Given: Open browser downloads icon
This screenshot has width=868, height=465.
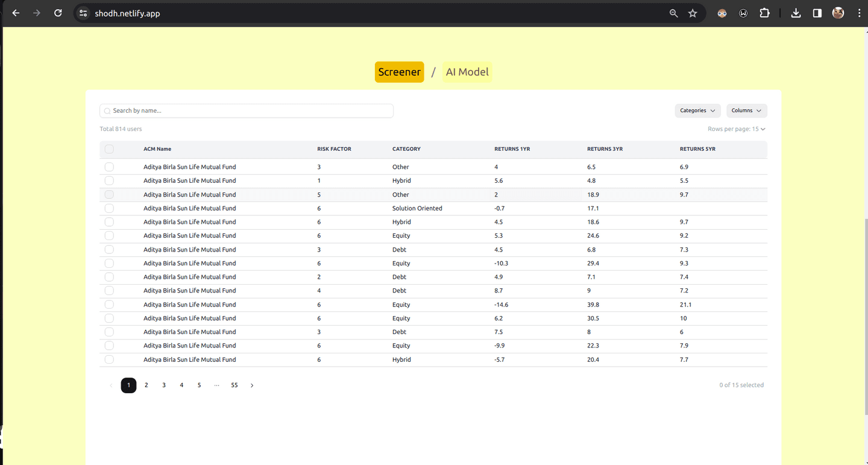Looking at the screenshot, I should 796,13.
